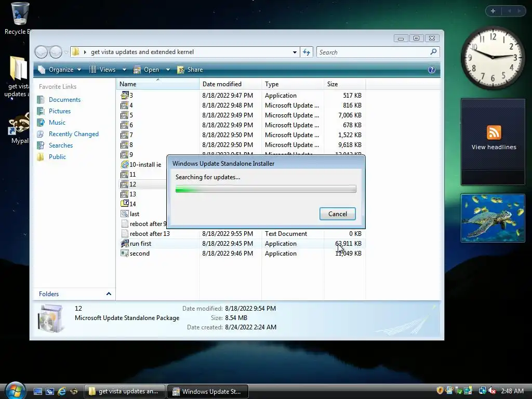Image resolution: width=532 pixels, height=399 pixels.
Task: Select update package icon of file 4
Action: [x=125, y=105]
